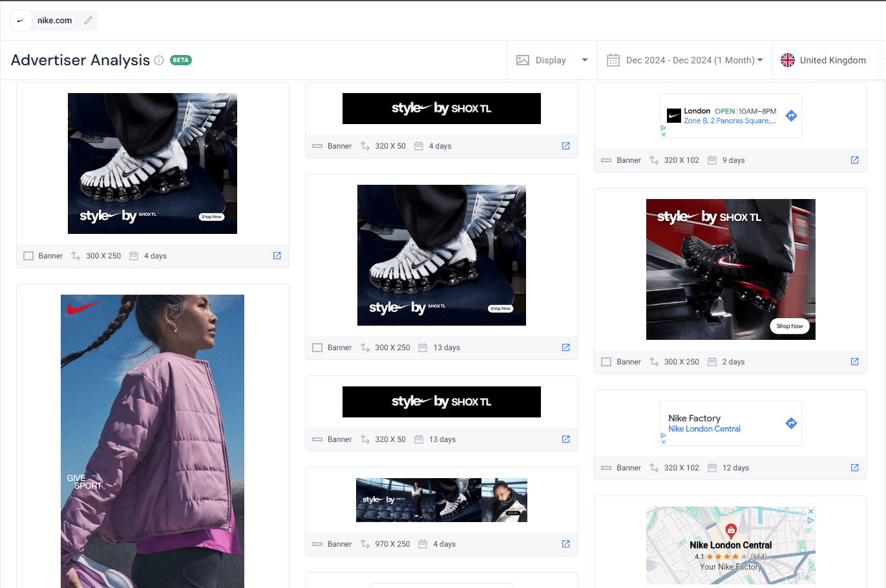
Task: Click the pencil icon to edit nike.com
Action: pos(88,20)
